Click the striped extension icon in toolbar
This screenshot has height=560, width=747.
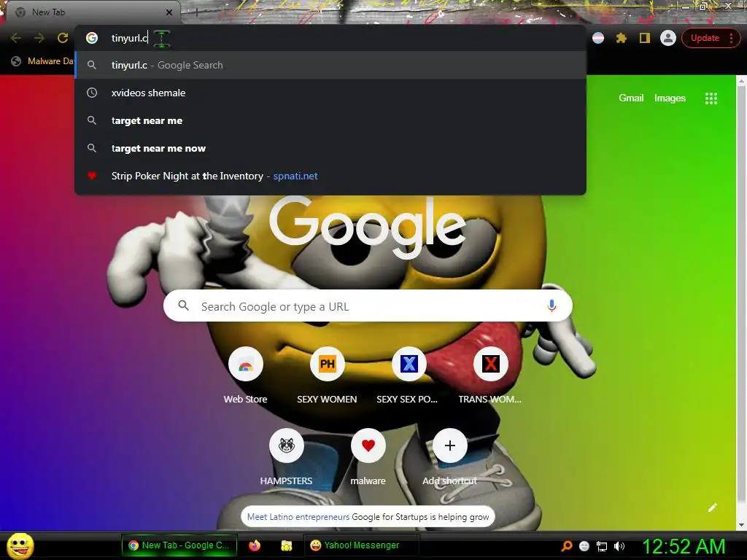point(598,38)
